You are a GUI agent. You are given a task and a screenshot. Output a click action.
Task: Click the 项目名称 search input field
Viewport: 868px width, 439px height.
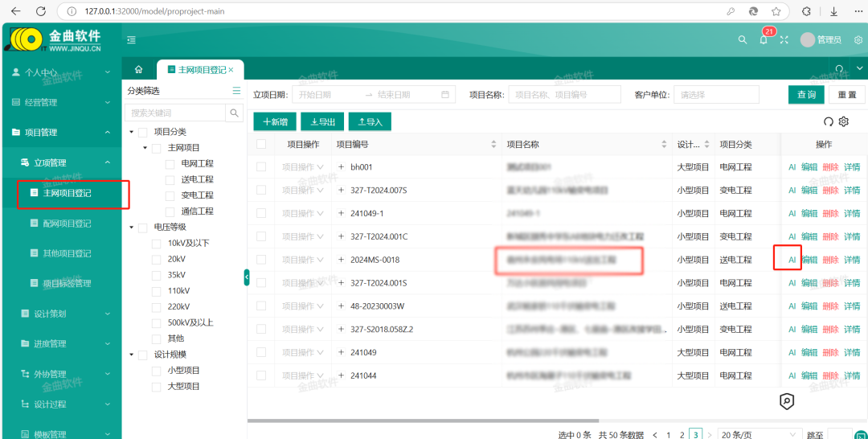click(565, 95)
